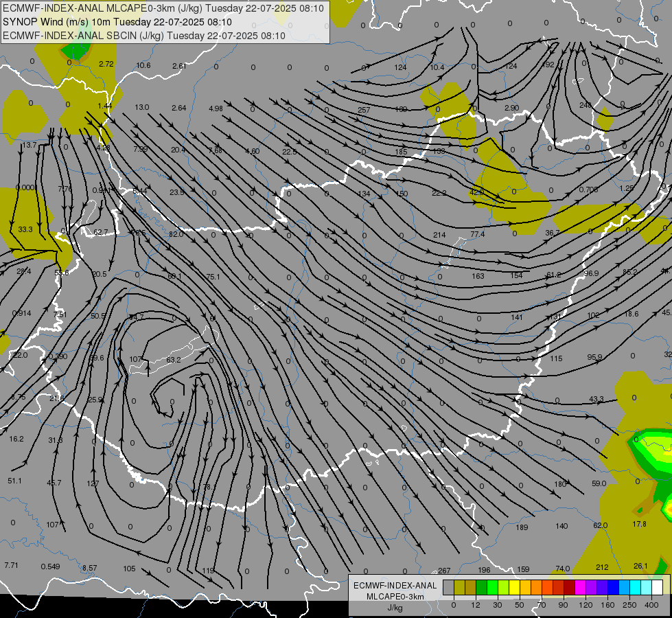Viewport: 672px width, 618px height.
Task: Click the 'ECMWF-INDEX-ANAL SBCIN (J/kg)' title line
Action: pos(144,36)
